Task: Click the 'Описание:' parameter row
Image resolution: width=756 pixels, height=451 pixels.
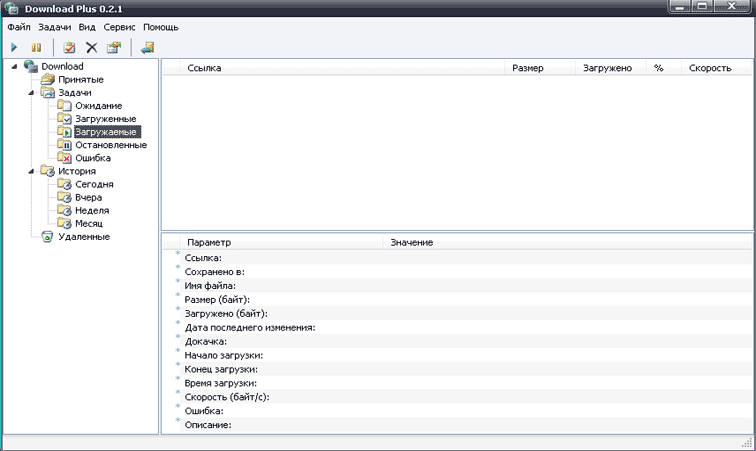Action: [458, 425]
